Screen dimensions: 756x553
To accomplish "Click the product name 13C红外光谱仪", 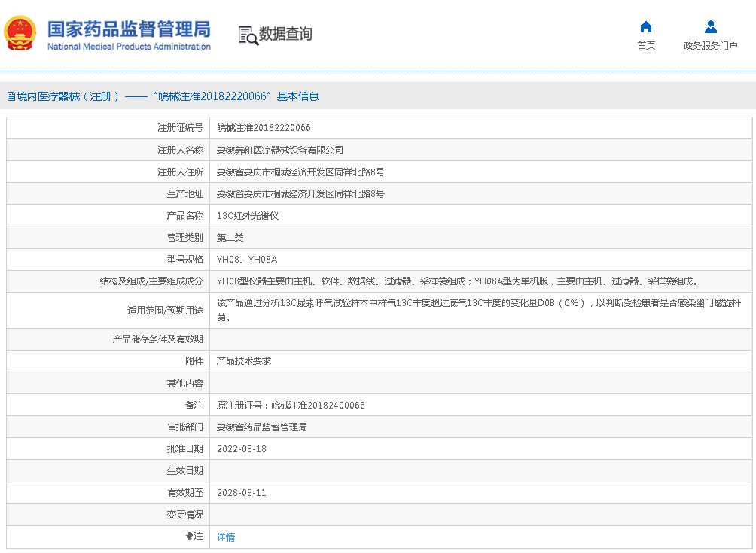I will 248,216.
